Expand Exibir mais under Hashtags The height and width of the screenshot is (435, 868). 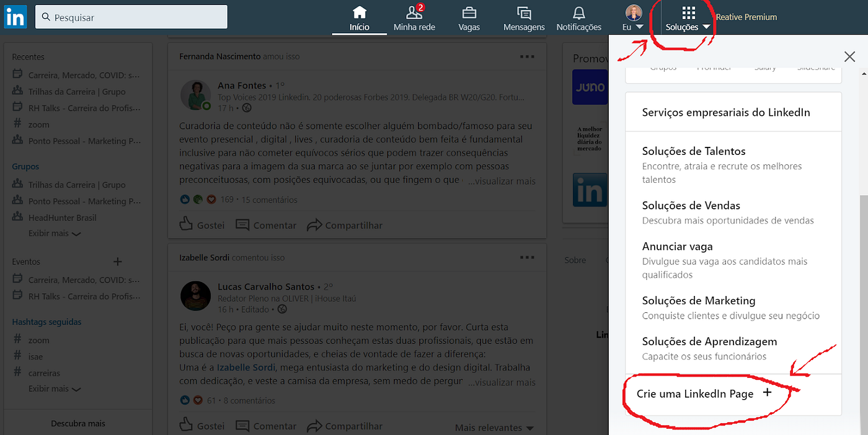pos(55,389)
